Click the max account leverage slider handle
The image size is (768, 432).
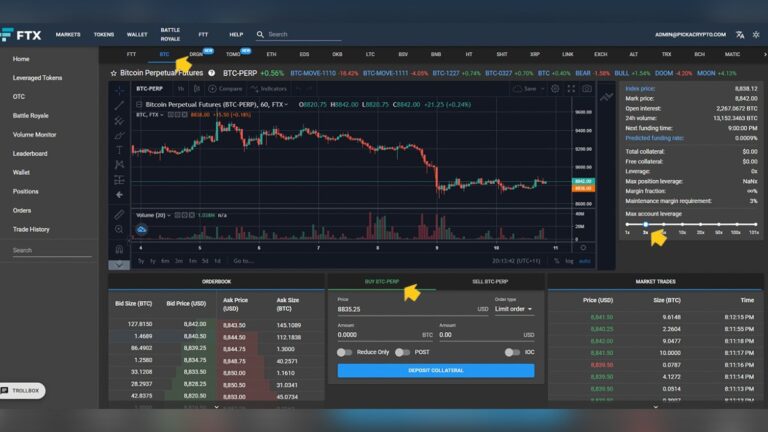coord(646,224)
